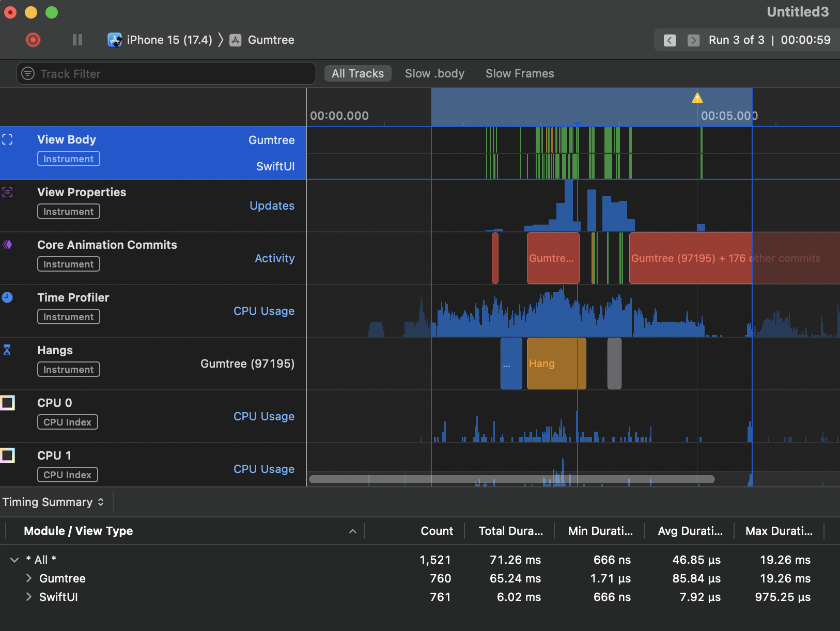Sort by the Max Durati... column
Screen dimensions: 840x631
pyautogui.click(x=779, y=531)
